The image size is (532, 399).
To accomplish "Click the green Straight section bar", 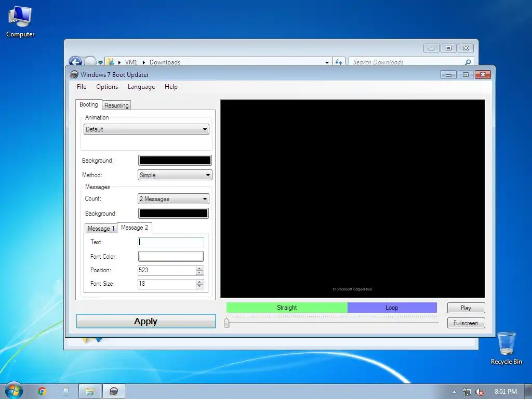I will [x=287, y=308].
